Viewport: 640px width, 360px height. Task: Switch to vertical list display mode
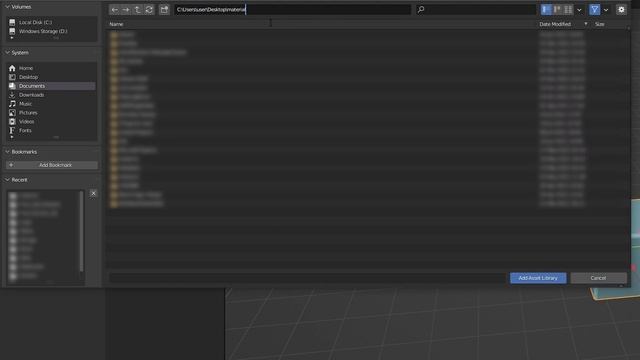(x=546, y=10)
